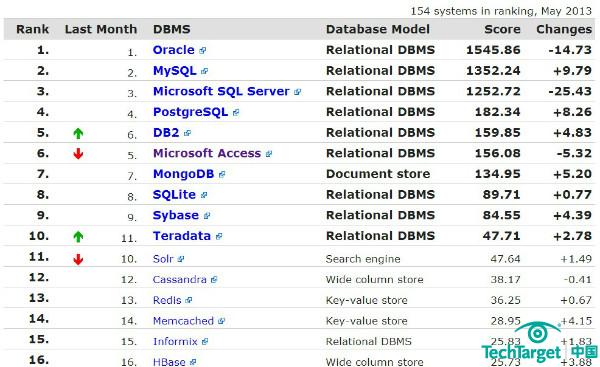Select DB2 score 159.85
Image resolution: width=600 pixels, height=367 pixels.
coord(497,133)
